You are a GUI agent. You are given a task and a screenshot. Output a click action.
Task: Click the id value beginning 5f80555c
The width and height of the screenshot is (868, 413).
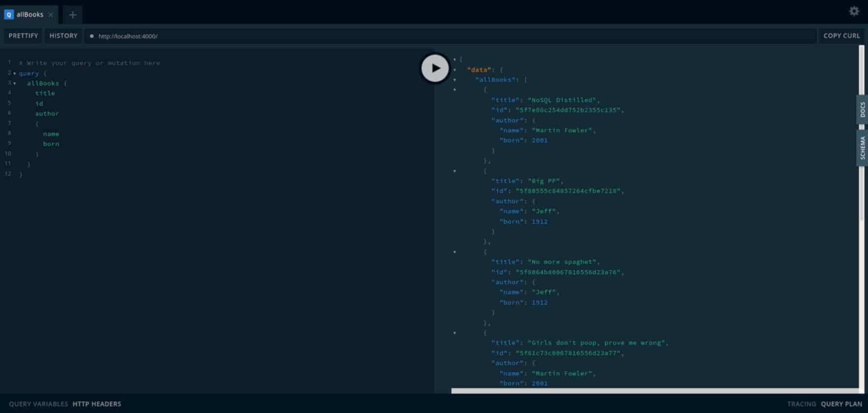(568, 191)
